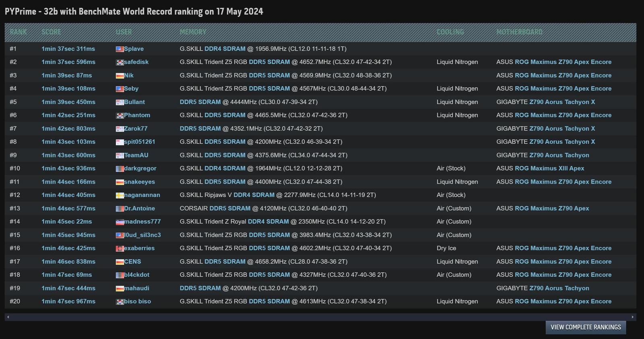Open DDR4 SDRAM link in Splave's row
Viewport: 644px width, 339px height.
[x=225, y=49]
